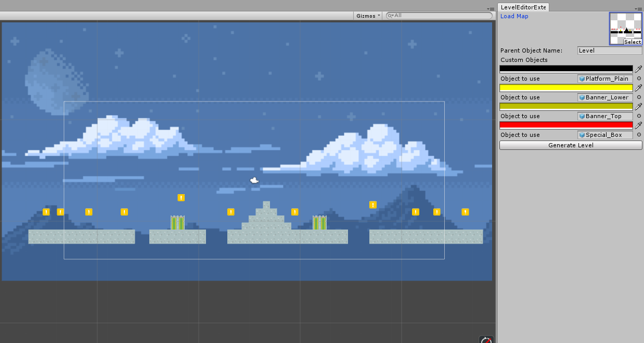This screenshot has height=343, width=644.
Task: Open the black color swatch
Action: pos(566,69)
